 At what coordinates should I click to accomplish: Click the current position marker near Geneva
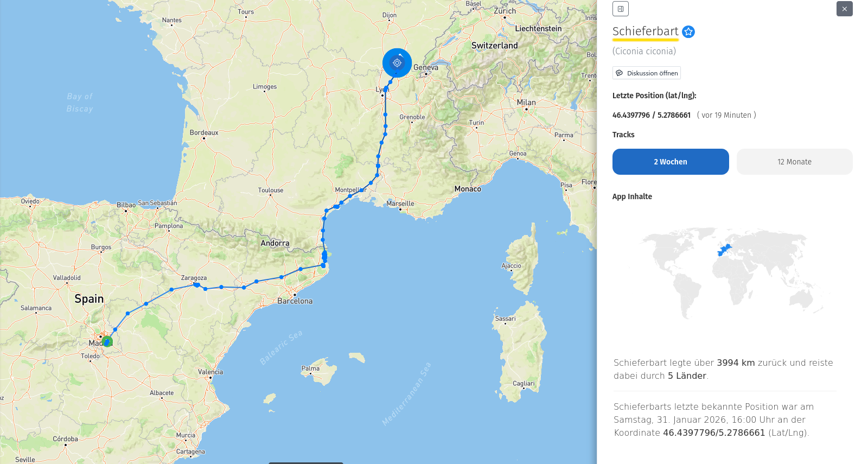pyautogui.click(x=397, y=63)
